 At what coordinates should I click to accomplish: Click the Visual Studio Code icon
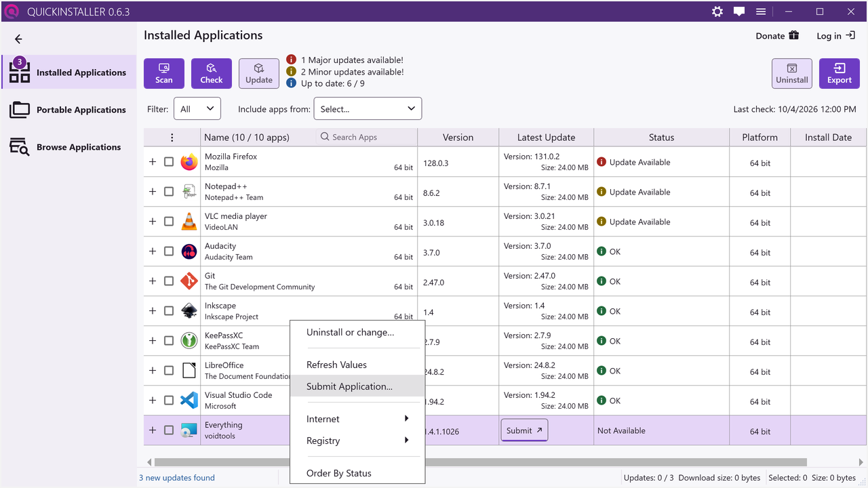pyautogui.click(x=189, y=401)
